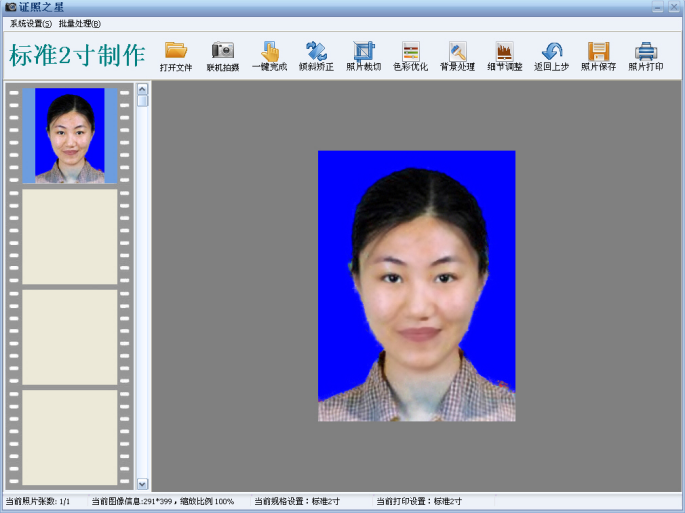Image resolution: width=685 pixels, height=513 pixels.
Task: Click the film strip scroll up arrow
Action: click(x=142, y=89)
